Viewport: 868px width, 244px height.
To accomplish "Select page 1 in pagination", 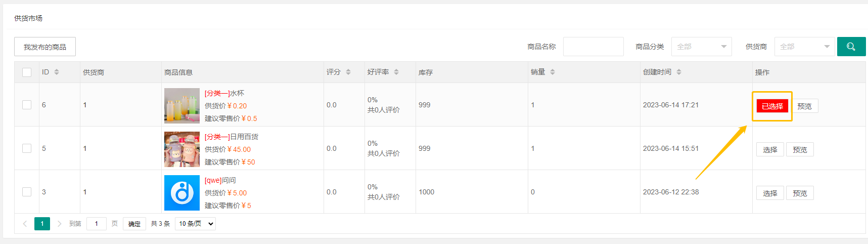I will click(42, 224).
